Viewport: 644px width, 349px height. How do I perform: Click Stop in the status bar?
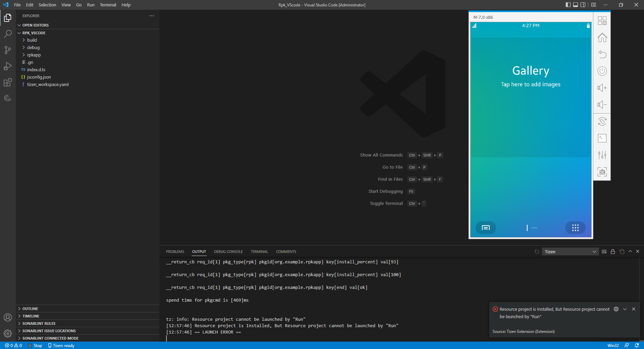pos(35,345)
